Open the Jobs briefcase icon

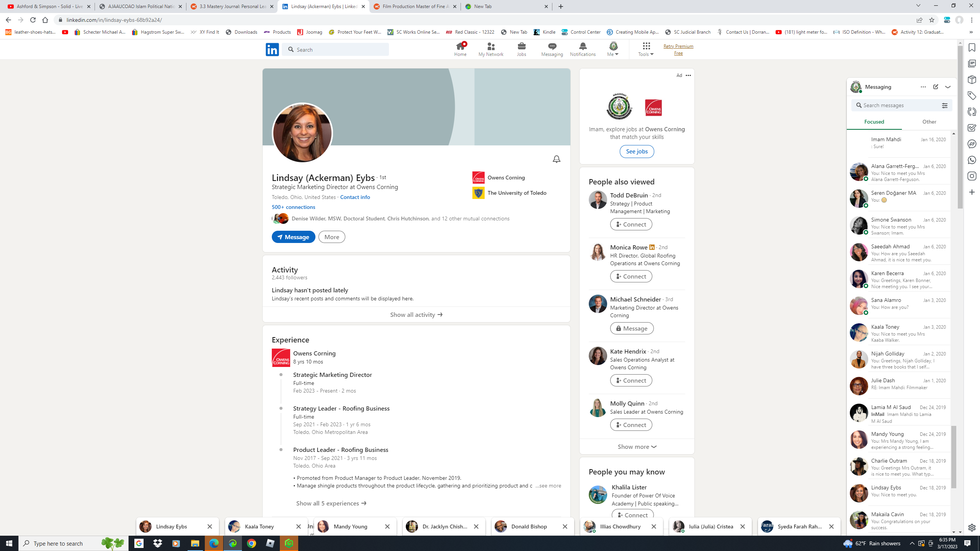[x=521, y=49]
